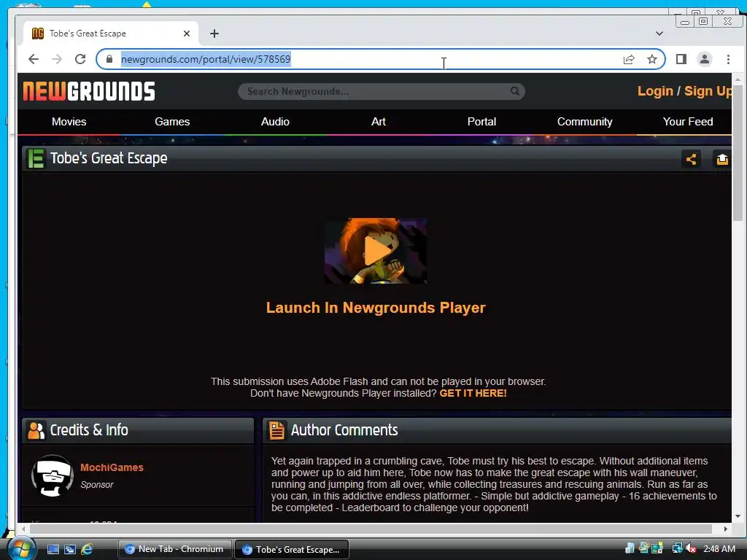Open the Art menu

[x=379, y=122]
